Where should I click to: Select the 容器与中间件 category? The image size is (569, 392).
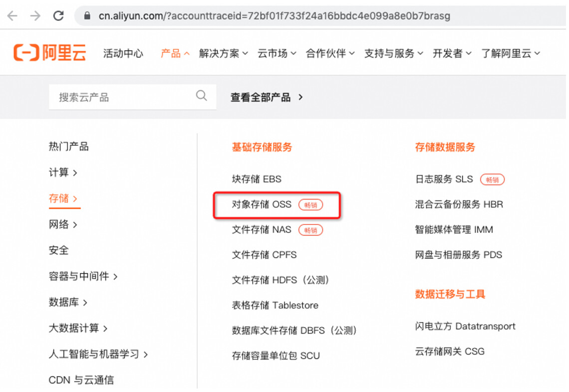(x=83, y=276)
